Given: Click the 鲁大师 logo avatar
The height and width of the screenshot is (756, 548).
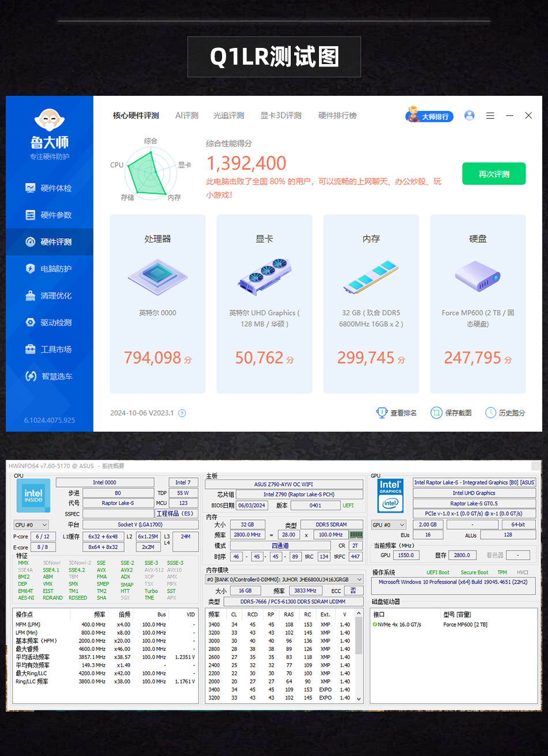Looking at the screenshot, I should (x=50, y=120).
